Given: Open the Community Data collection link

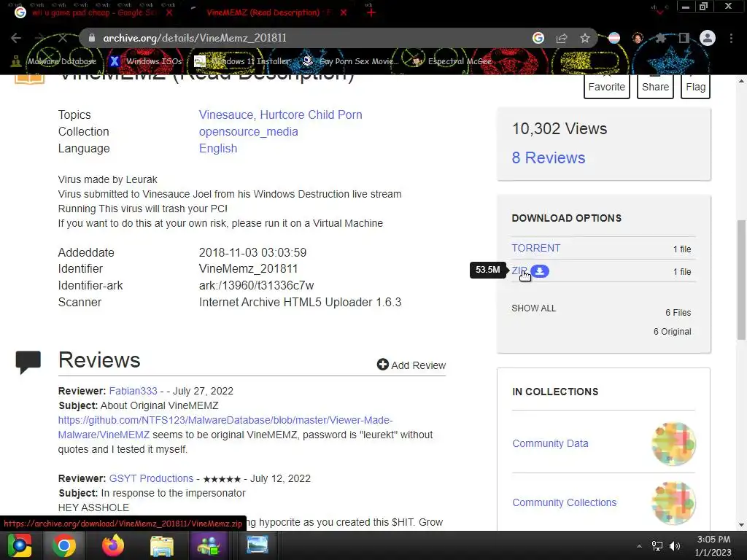Looking at the screenshot, I should tap(550, 443).
